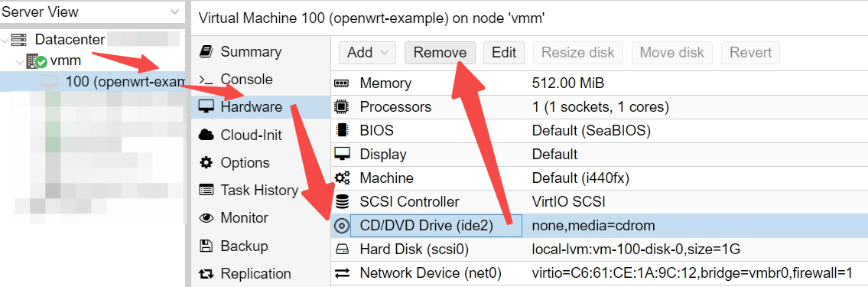Click the Monitor eye icon

click(x=206, y=218)
